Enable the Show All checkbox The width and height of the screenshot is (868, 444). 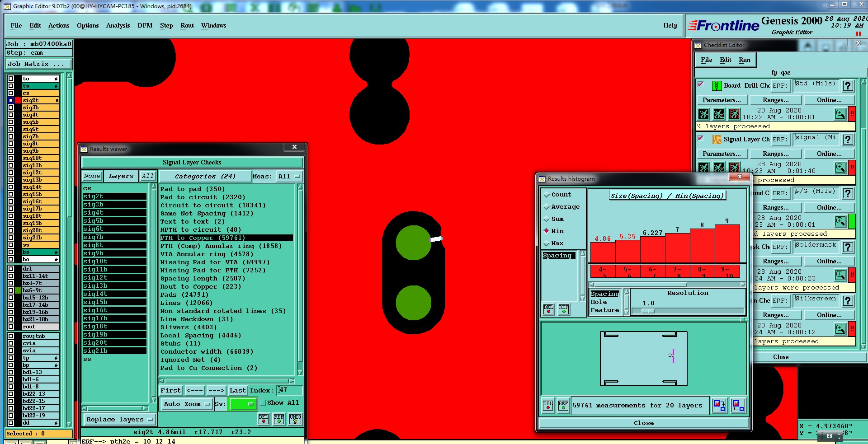[263, 403]
